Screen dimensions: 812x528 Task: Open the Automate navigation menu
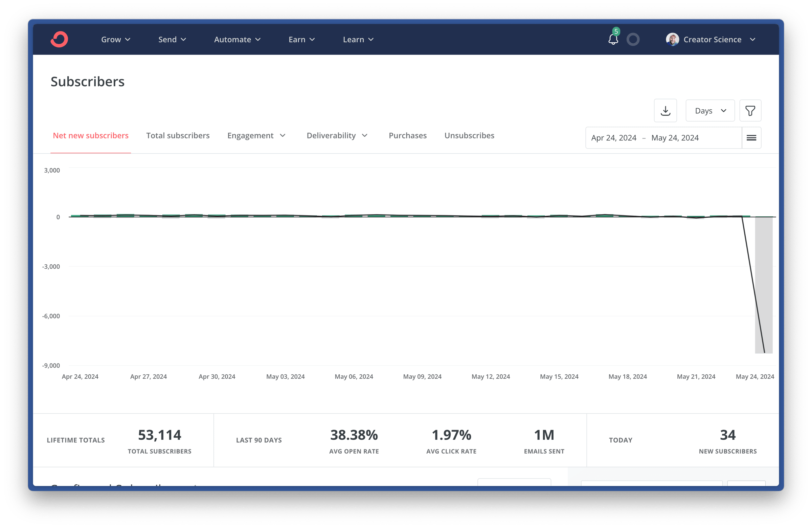point(237,40)
